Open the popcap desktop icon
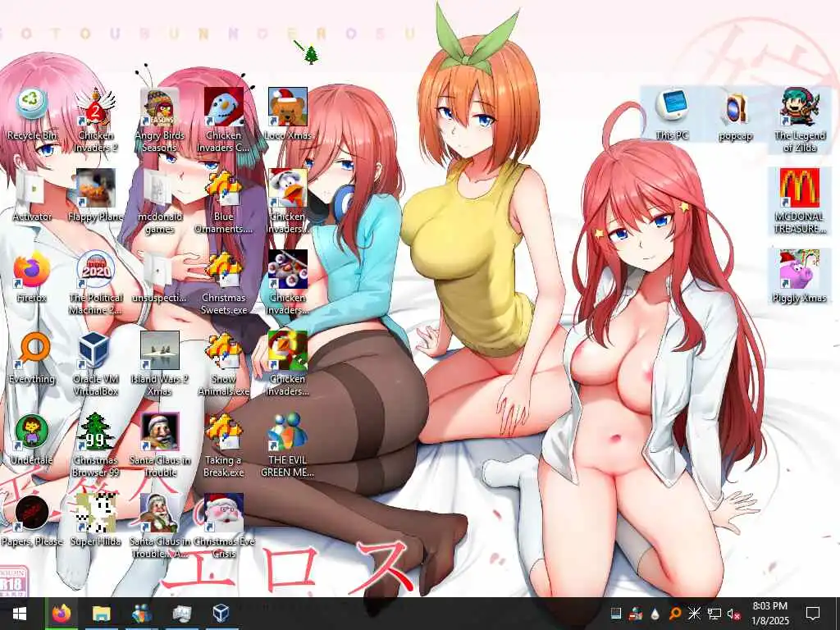Screen dimensions: 840x630 pyautogui.click(x=736, y=115)
